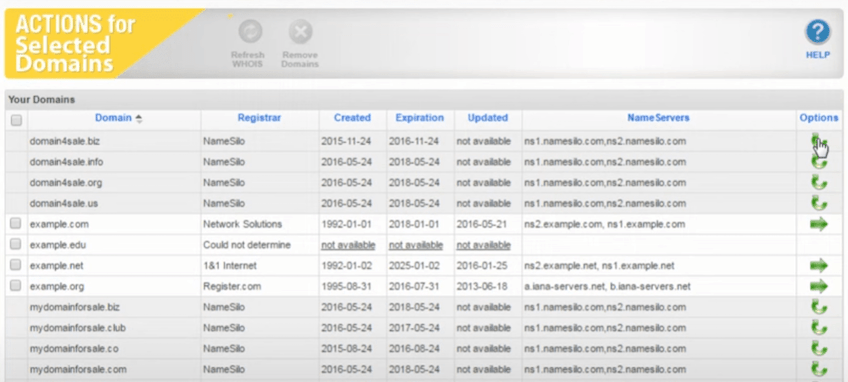
Task: Click the 1992-01-01 created date
Action: (x=346, y=224)
